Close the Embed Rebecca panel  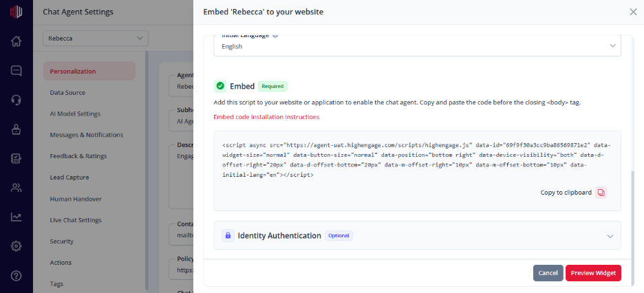tap(633, 12)
